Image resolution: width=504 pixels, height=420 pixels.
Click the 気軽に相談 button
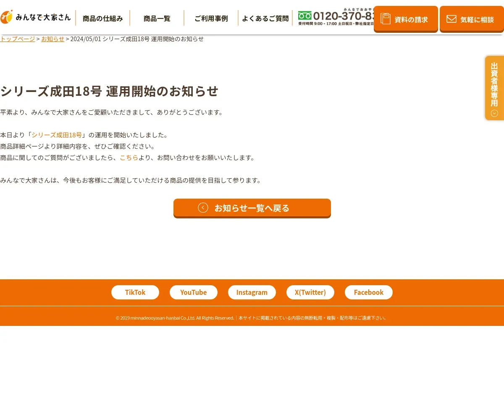(x=472, y=19)
